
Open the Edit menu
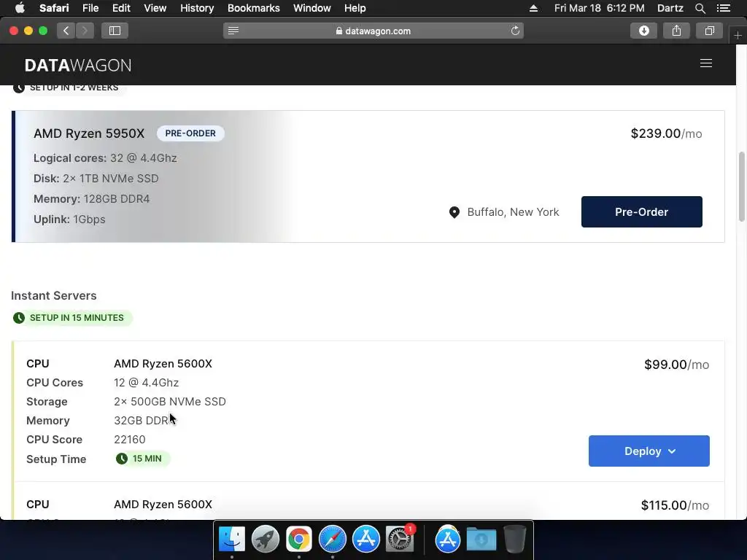coord(121,8)
